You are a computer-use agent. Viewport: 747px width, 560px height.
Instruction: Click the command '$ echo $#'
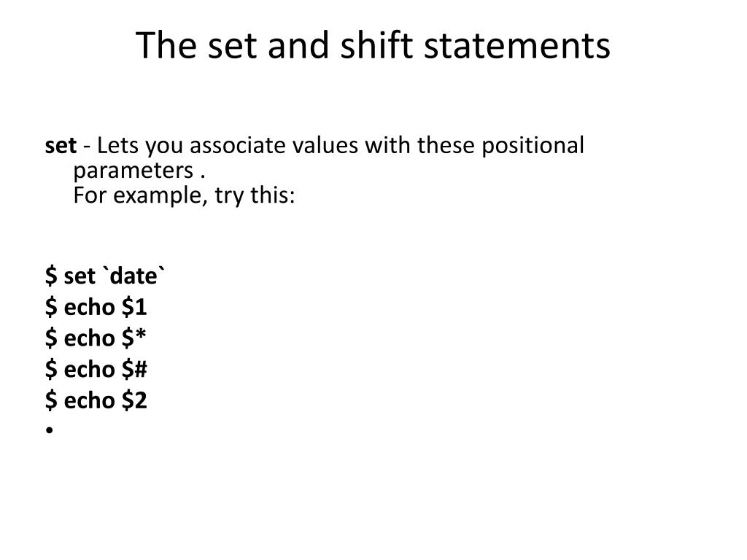(96, 369)
